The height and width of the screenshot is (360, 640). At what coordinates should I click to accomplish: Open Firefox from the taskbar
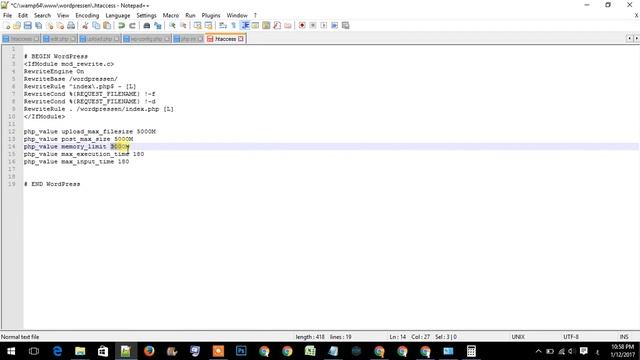click(x=149, y=351)
